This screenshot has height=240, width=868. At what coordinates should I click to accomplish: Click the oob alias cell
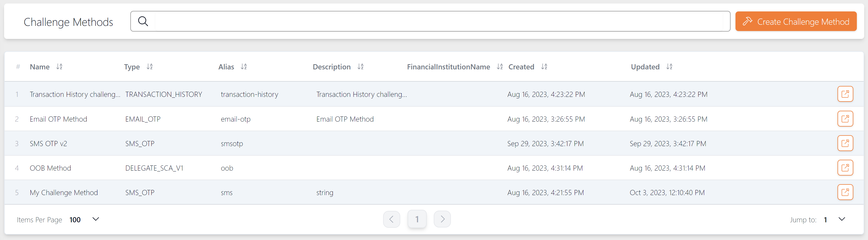(x=227, y=168)
